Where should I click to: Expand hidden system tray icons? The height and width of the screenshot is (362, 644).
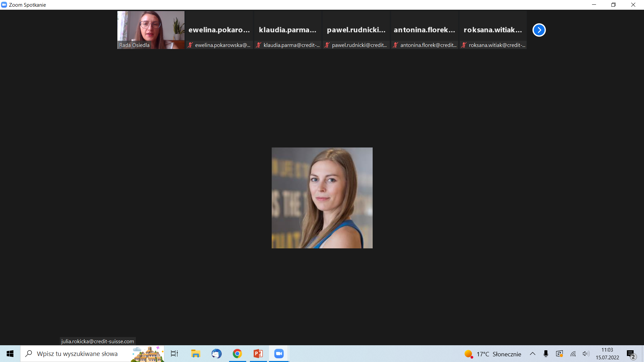532,354
